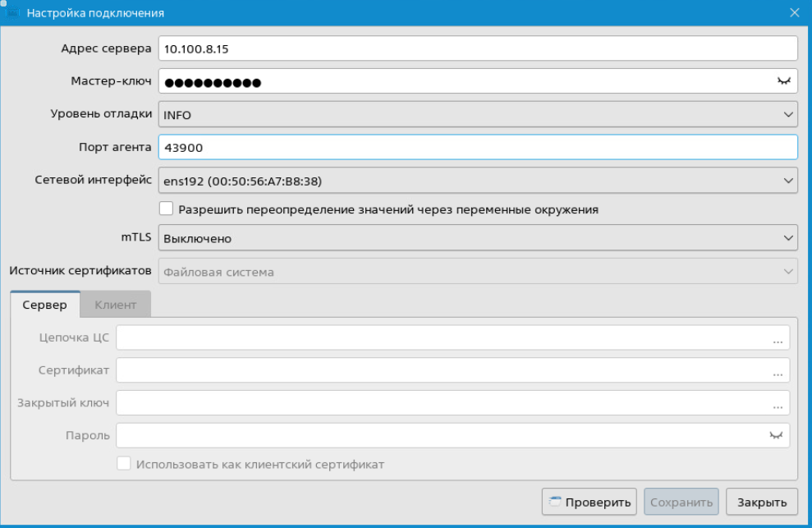The width and height of the screenshot is (812, 528).
Task: Click the Порт агента label
Action: pos(115,147)
